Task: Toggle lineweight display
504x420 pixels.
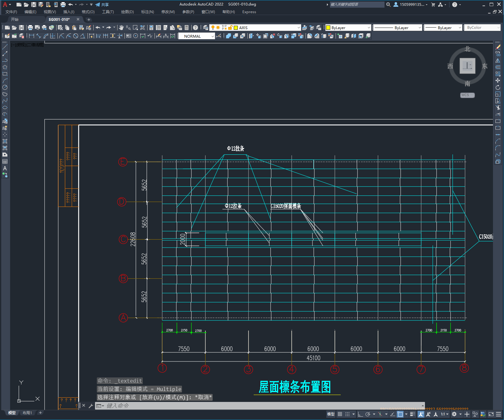Action: point(413,414)
